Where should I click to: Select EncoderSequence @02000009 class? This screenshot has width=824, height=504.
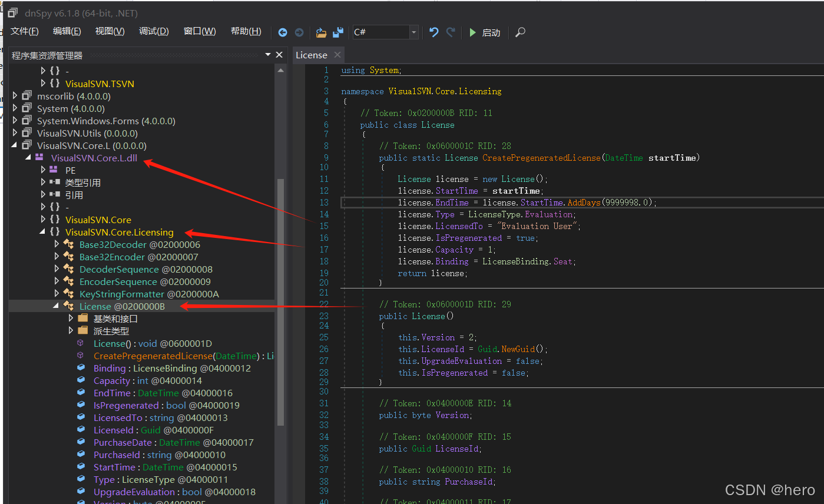click(145, 281)
